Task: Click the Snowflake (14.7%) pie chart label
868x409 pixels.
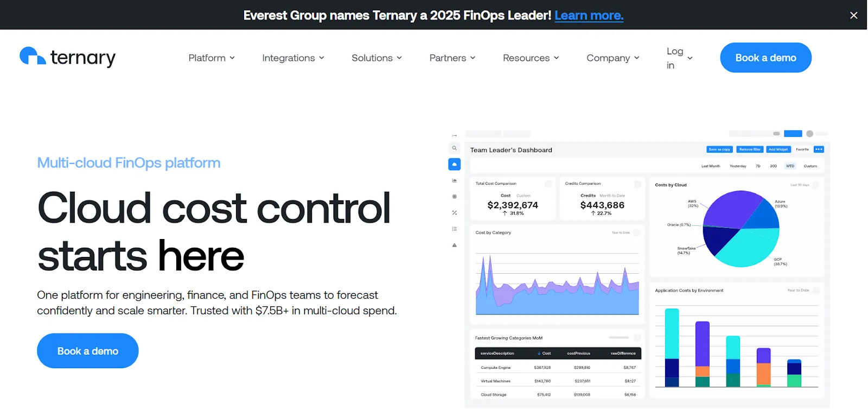Action: (x=686, y=250)
